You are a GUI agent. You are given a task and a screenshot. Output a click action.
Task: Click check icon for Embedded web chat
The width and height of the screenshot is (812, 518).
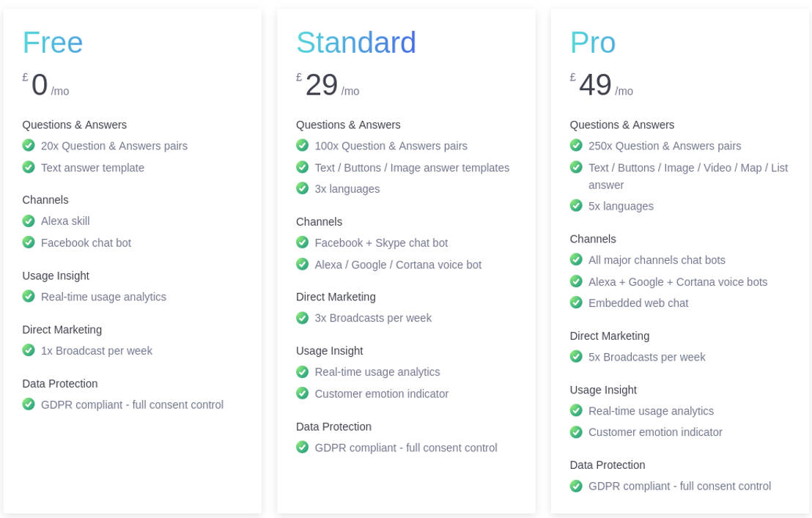(x=576, y=303)
